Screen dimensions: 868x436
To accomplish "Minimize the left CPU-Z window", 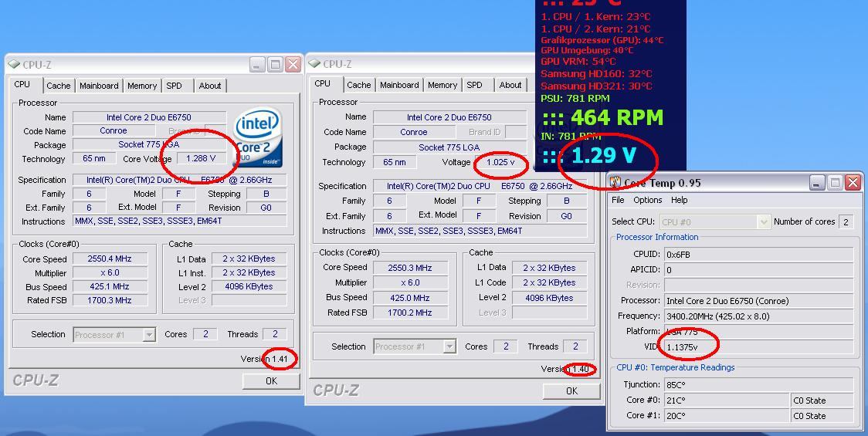I will 257,65.
